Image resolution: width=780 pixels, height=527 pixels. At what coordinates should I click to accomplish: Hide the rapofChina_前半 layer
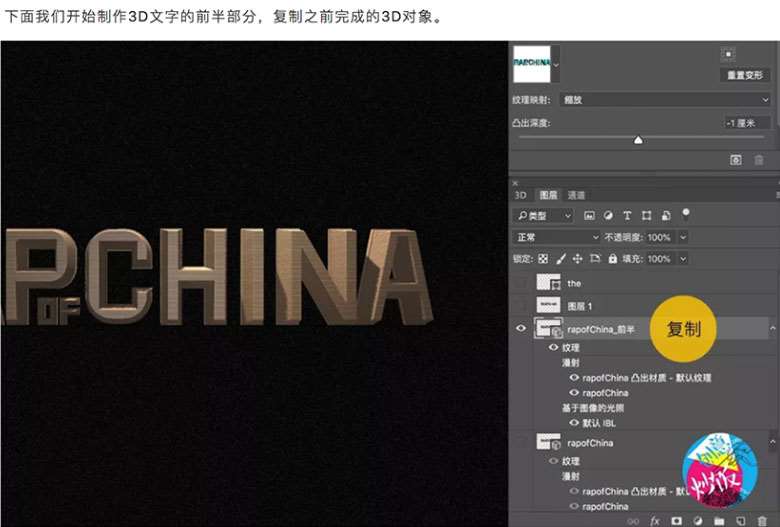coord(520,329)
